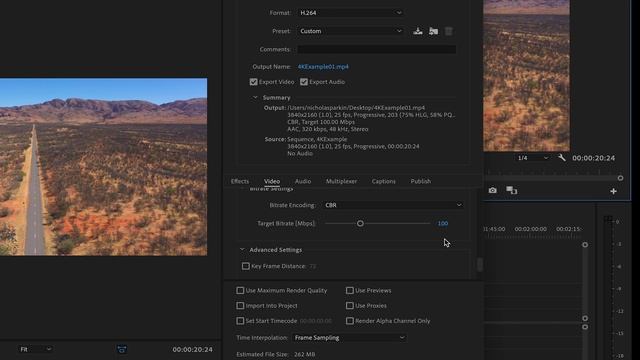The height and width of the screenshot is (360, 640).
Task: Open the Bitrate Encoding CBR dropdown
Action: (393, 205)
